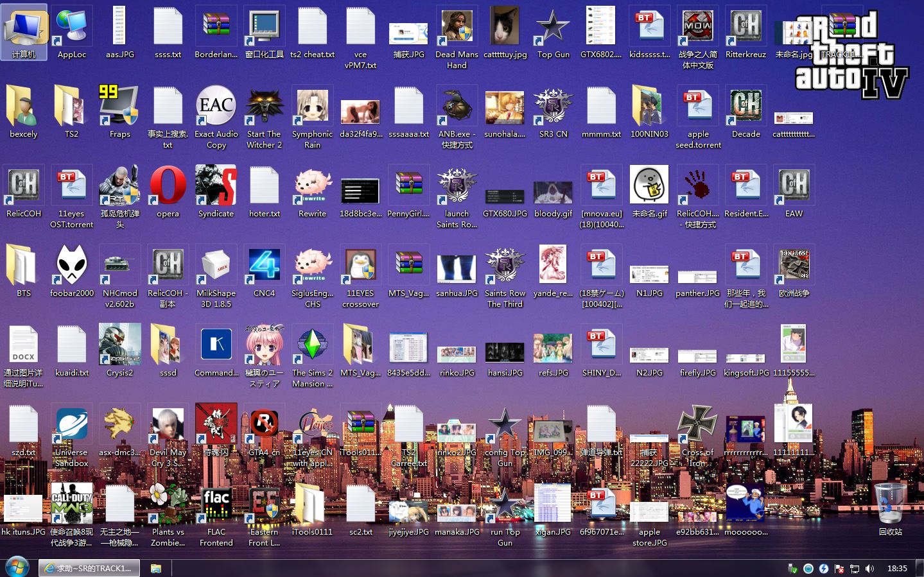Viewport: 924px width, 577px height.
Task: Select the Crysis2 desktop icon
Action: [x=119, y=347]
